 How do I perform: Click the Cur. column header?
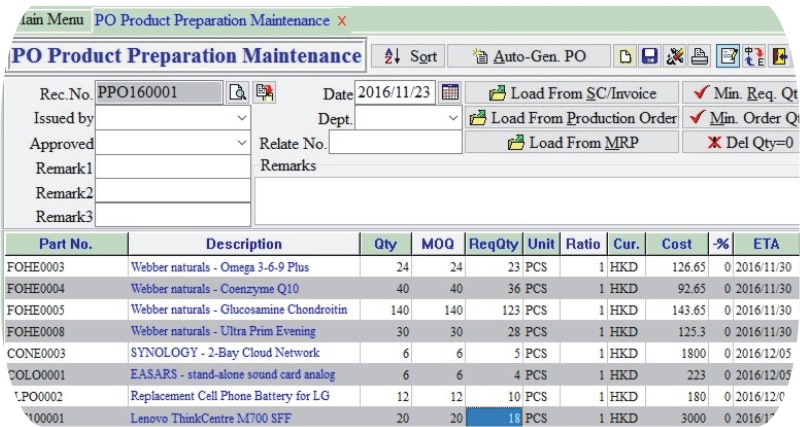tap(626, 244)
